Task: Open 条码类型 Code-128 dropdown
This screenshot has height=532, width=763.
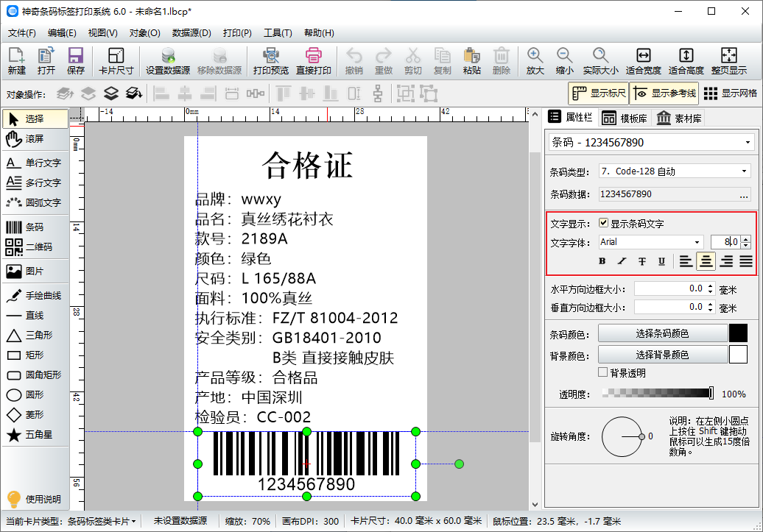Action: pyautogui.click(x=744, y=171)
